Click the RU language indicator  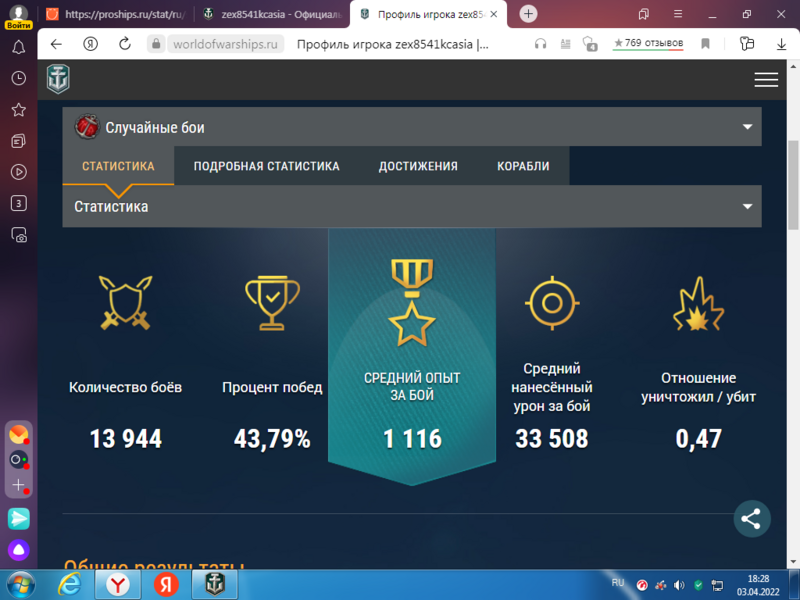pyautogui.click(x=617, y=583)
